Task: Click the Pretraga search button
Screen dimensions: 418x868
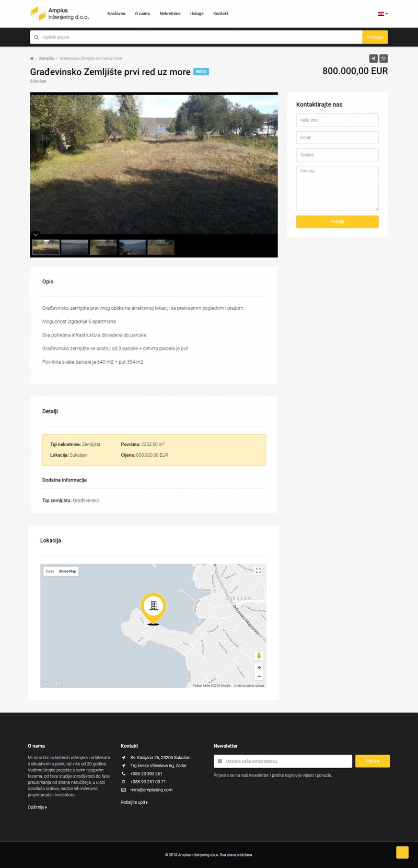Action: pos(375,37)
